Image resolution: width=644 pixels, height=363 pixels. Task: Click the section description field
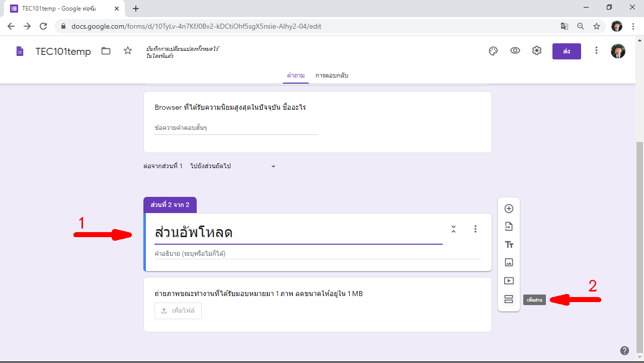click(317, 254)
